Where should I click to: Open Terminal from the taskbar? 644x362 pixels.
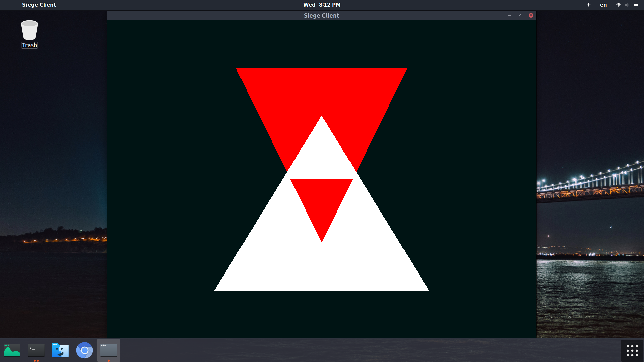click(36, 350)
